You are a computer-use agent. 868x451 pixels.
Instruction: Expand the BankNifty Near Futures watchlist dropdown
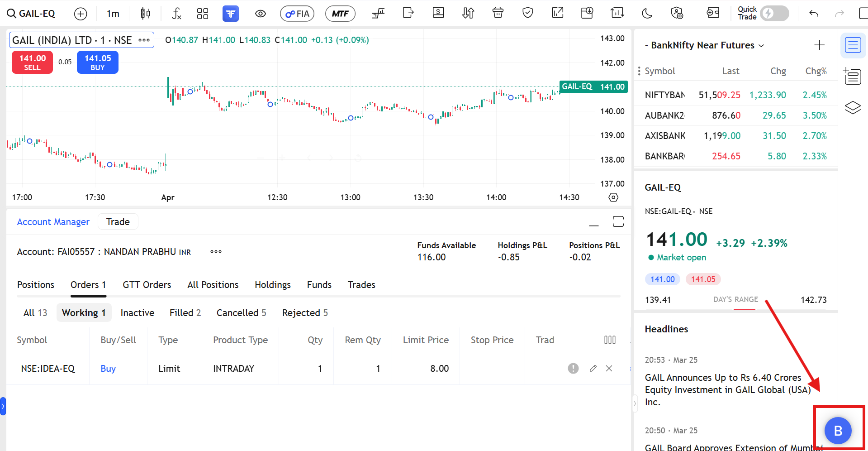pyautogui.click(x=761, y=46)
